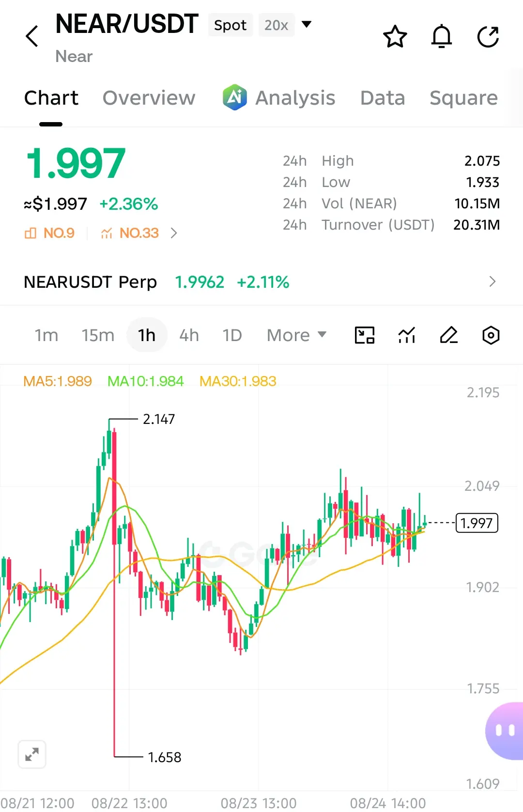Open the NEARUSDT Perp row
The image size is (523, 812).
(x=261, y=281)
